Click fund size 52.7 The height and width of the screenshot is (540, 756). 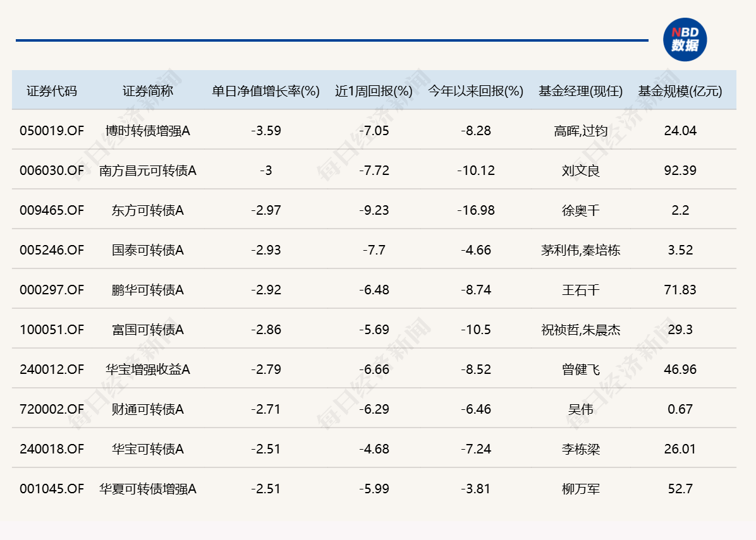pyautogui.click(x=680, y=489)
